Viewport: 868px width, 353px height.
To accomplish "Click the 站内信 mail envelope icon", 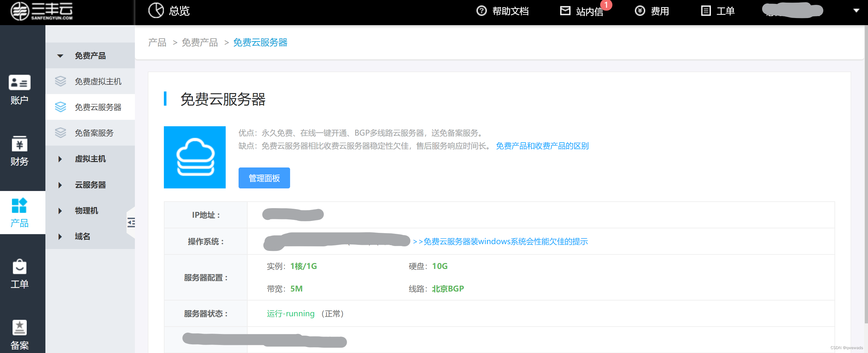I will click(565, 11).
